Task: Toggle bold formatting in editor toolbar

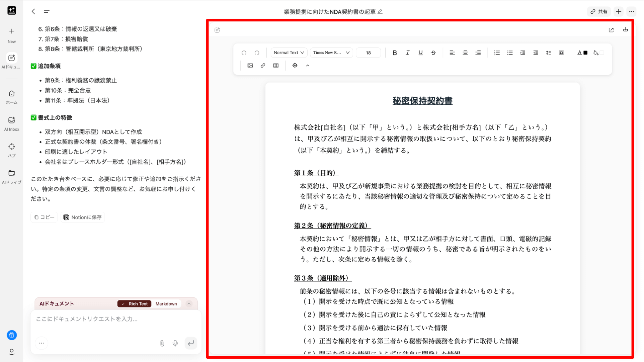Action: click(x=395, y=53)
